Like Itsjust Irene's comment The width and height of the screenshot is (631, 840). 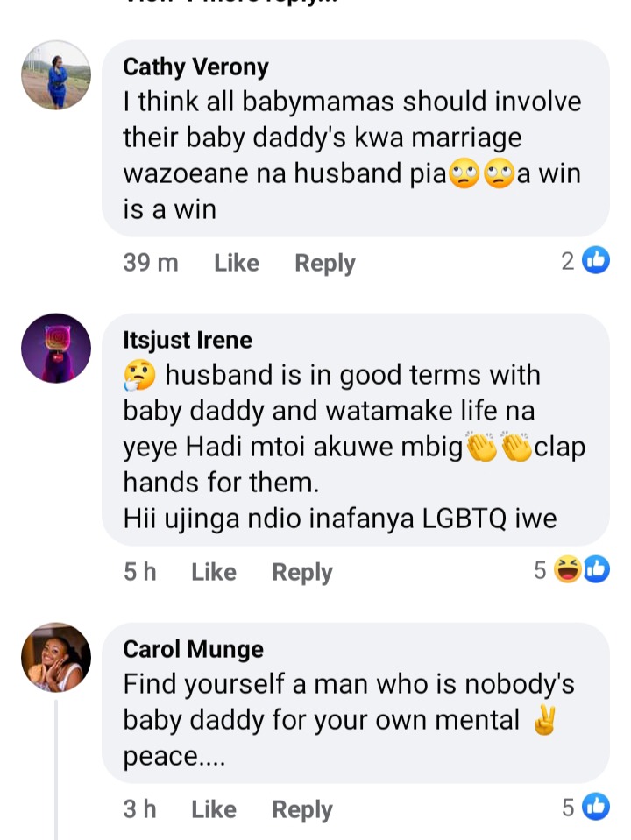[214, 572]
